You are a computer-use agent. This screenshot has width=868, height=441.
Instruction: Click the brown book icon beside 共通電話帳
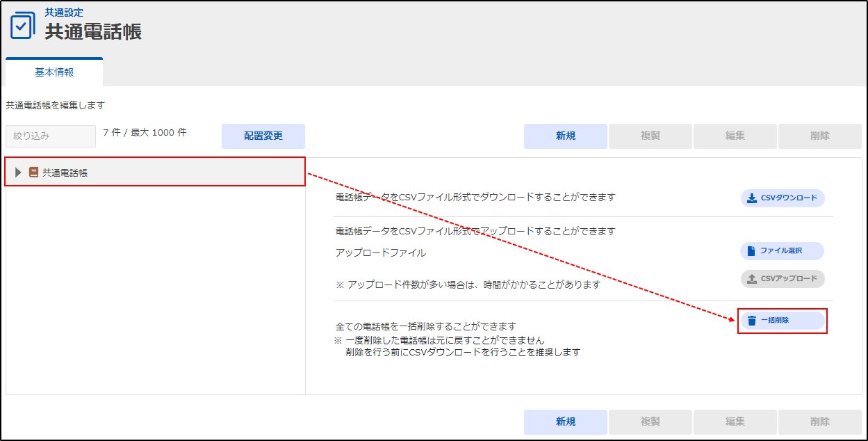33,173
